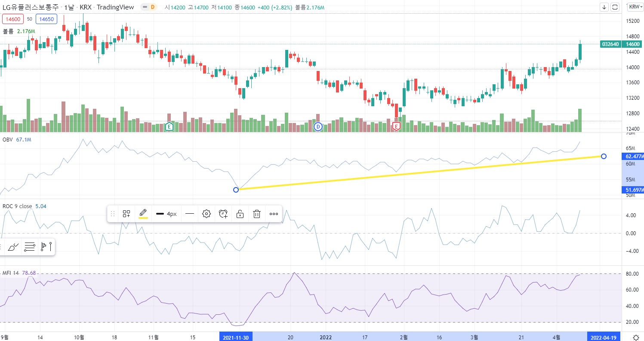Delete the trend line with trash icon
644x341 pixels.
257,214
